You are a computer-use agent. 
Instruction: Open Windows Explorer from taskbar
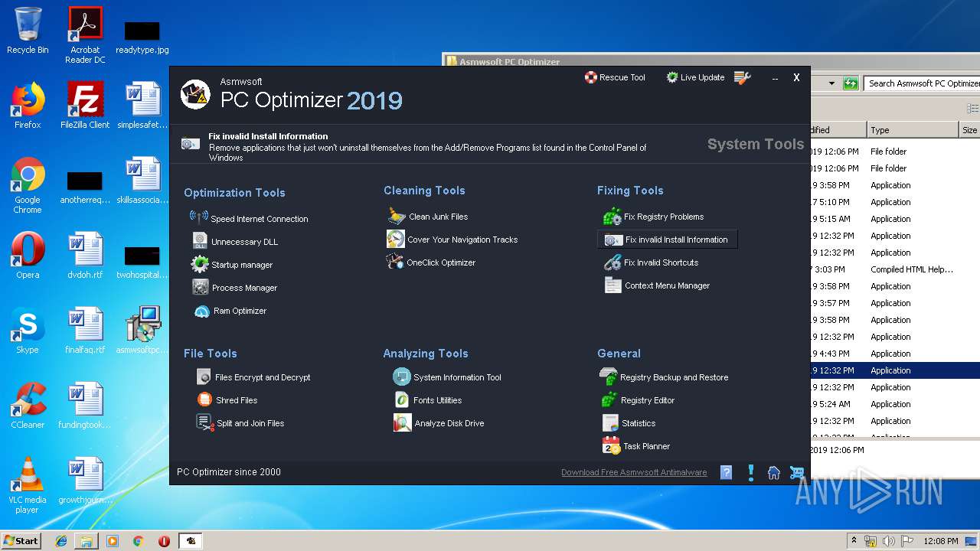(87, 540)
